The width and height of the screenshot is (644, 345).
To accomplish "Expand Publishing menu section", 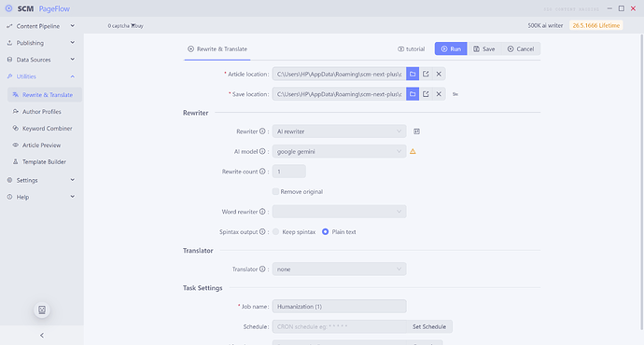I will (41, 43).
